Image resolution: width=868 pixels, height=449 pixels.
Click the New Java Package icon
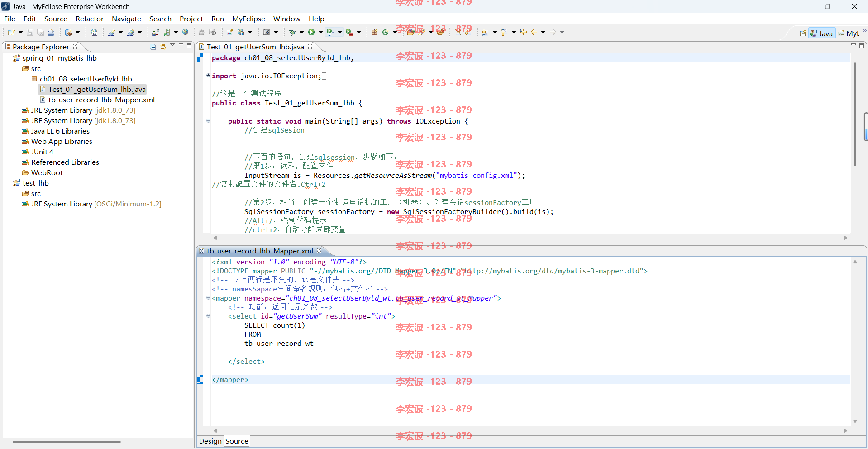[375, 32]
